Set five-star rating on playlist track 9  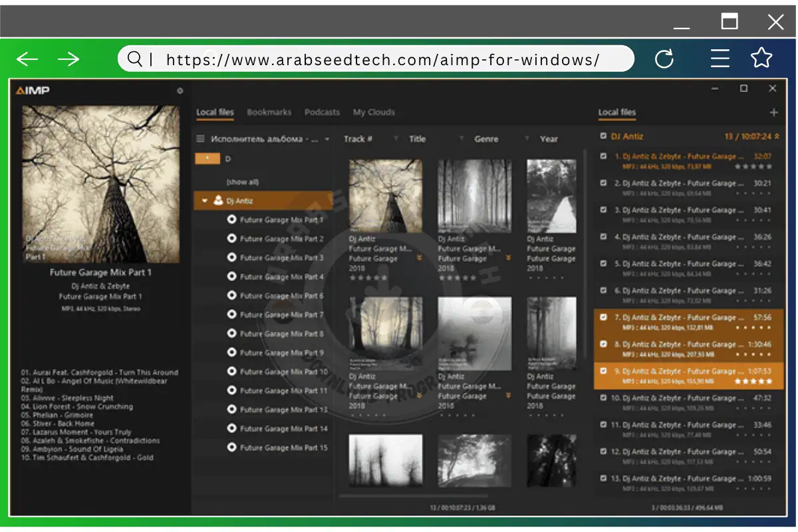coord(769,382)
